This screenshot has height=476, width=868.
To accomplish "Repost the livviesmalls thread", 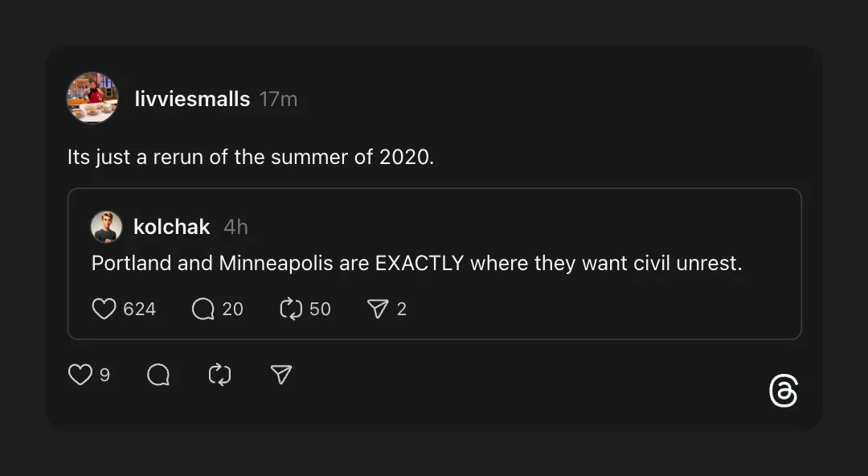I will (219, 375).
